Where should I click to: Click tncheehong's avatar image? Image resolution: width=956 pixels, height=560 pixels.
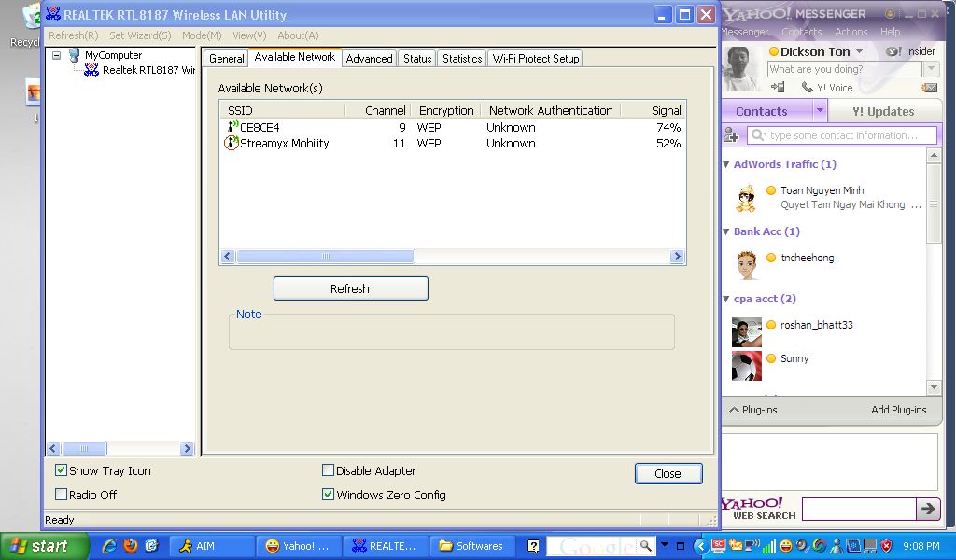pyautogui.click(x=746, y=265)
